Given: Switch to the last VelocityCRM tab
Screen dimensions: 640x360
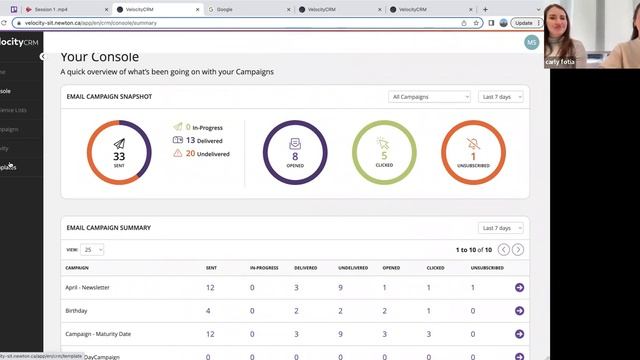Looking at the screenshot, I should [x=431, y=9].
